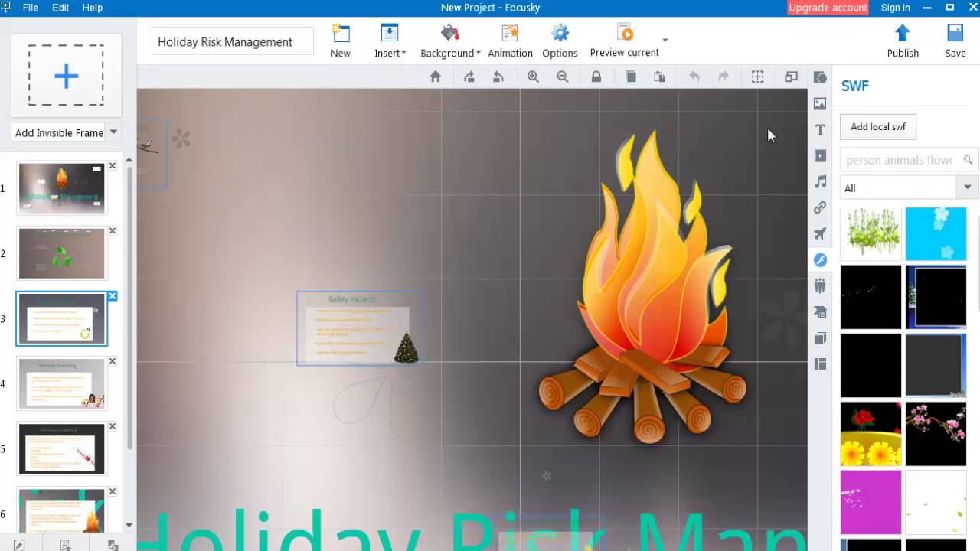Open the Edit menu

pos(60,8)
